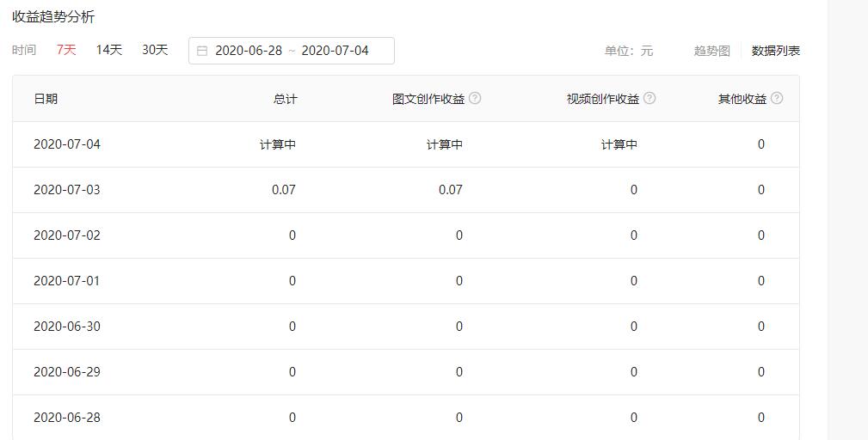Click 计算中 in 视频创作收益 column

tap(619, 144)
